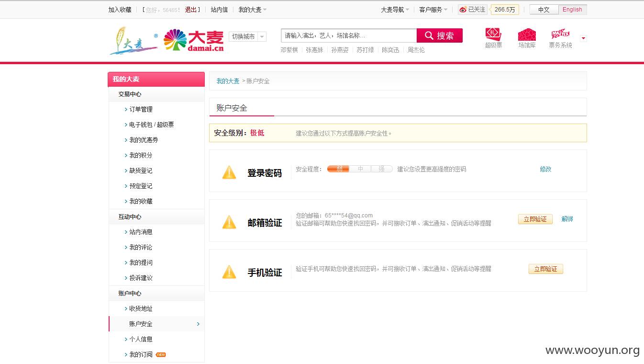Open 站内消息 in sidebar
644x364 pixels.
141,232
